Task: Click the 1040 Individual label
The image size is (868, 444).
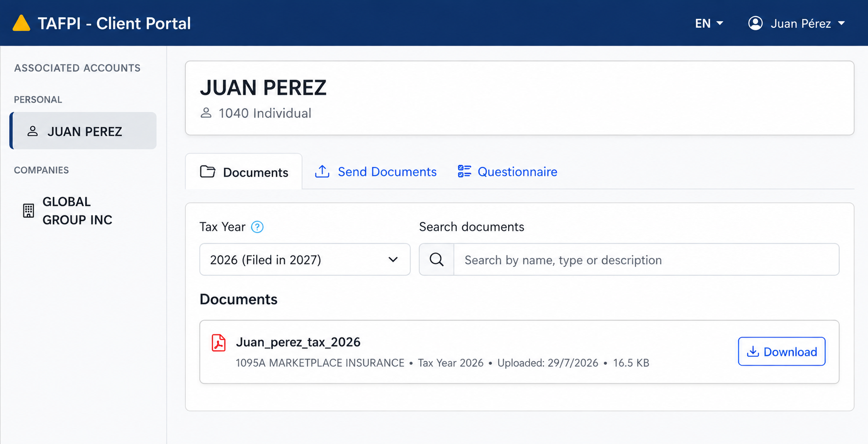Action: 265,113
